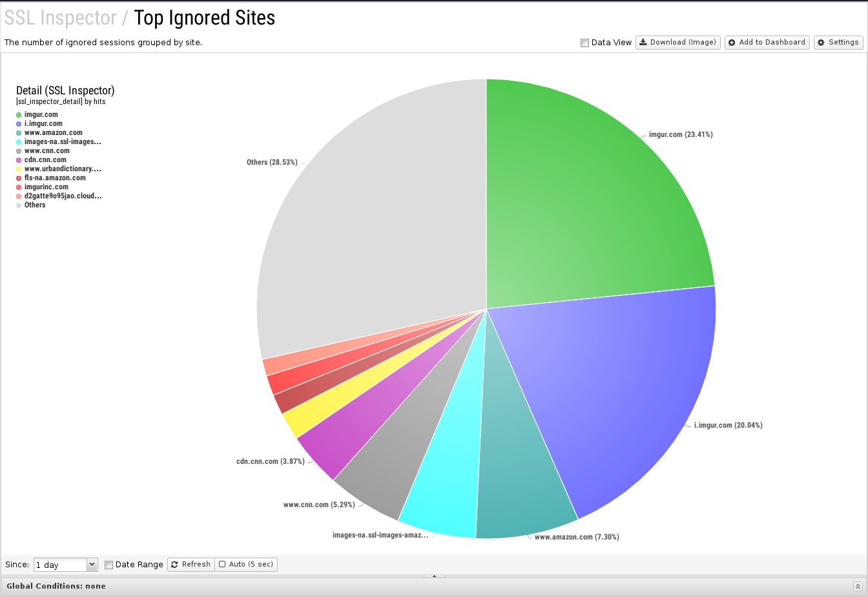
Task: Click the download icon in Download (Image) button
Action: 643,43
